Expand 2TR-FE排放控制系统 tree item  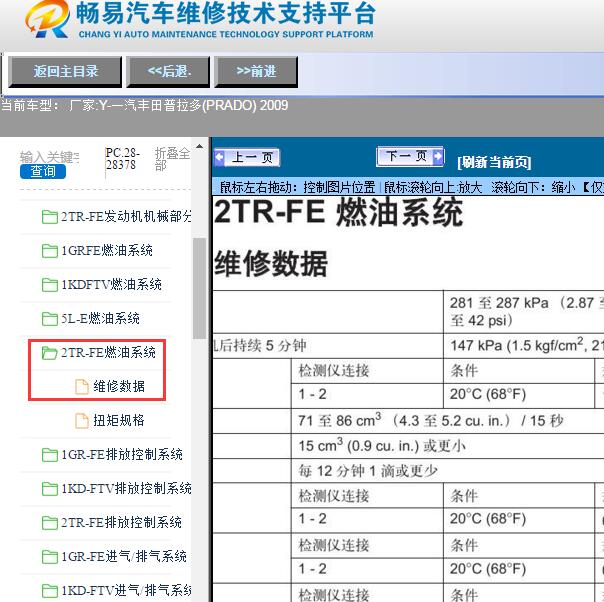coord(121,523)
